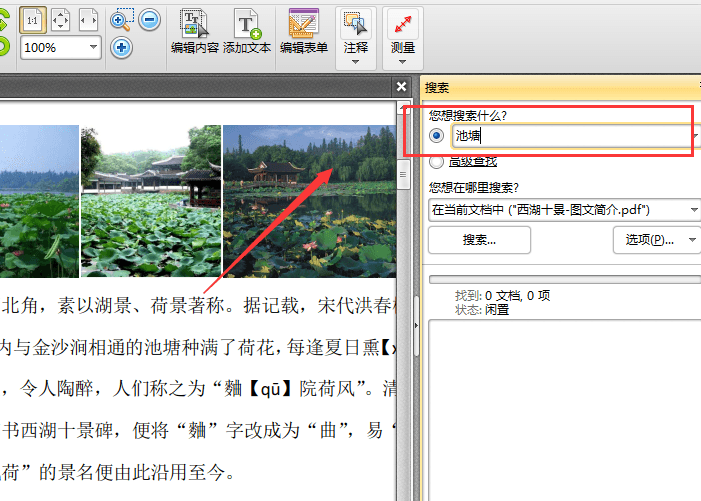This screenshot has height=501, width=701.
Task: Choose the 添加文本 add text tool
Action: click(247, 32)
